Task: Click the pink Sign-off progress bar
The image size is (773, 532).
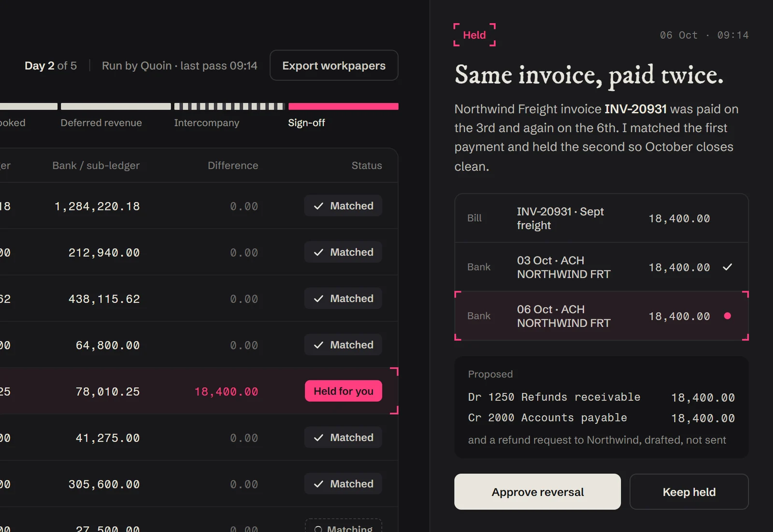Action: point(344,106)
